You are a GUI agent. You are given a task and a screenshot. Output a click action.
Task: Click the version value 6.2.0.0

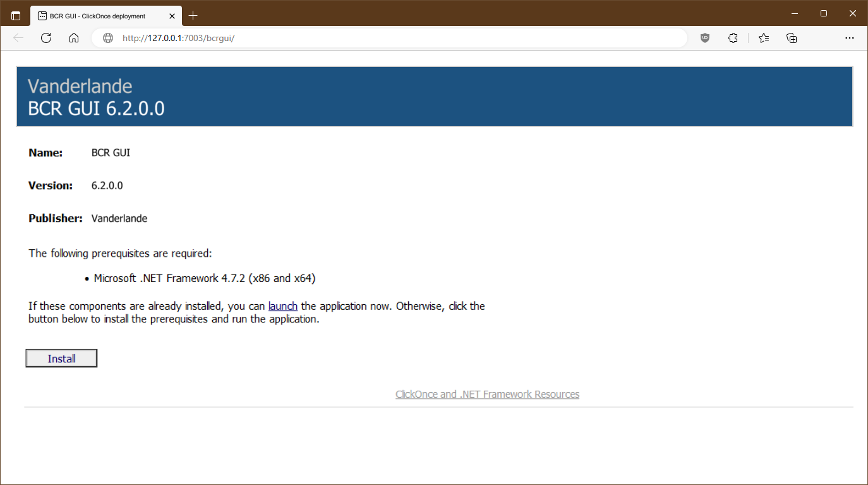point(107,185)
